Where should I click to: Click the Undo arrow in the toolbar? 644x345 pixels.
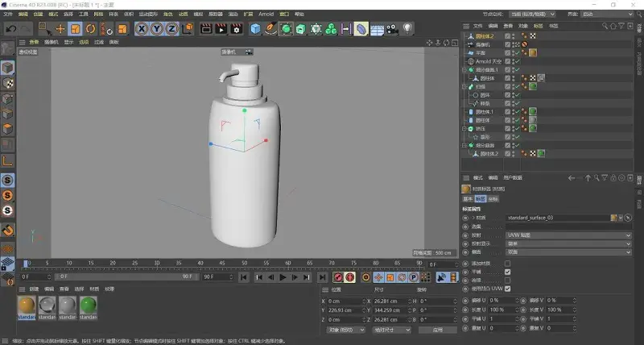click(10, 29)
